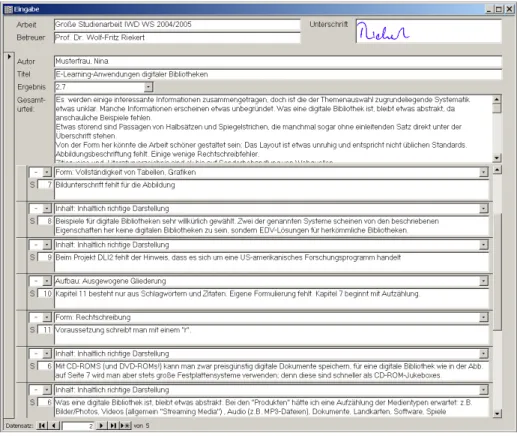Image resolution: width=517 pixels, height=436 pixels.
Task: Click the Arbeit field 'Große Studienarbeit IWD'
Action: coord(177,24)
